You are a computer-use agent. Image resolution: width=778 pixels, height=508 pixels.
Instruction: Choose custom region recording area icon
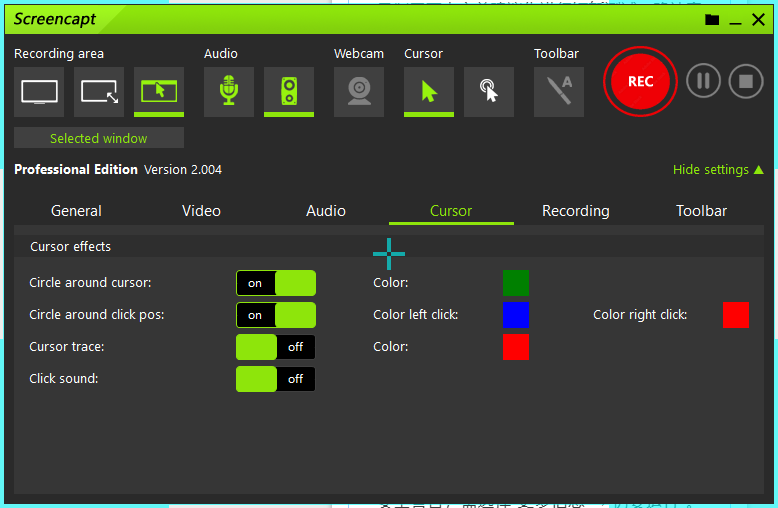pyautogui.click(x=99, y=92)
